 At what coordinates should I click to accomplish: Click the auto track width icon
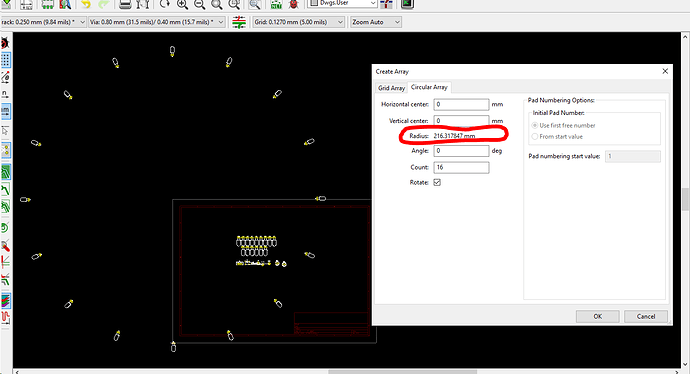pyautogui.click(x=239, y=22)
